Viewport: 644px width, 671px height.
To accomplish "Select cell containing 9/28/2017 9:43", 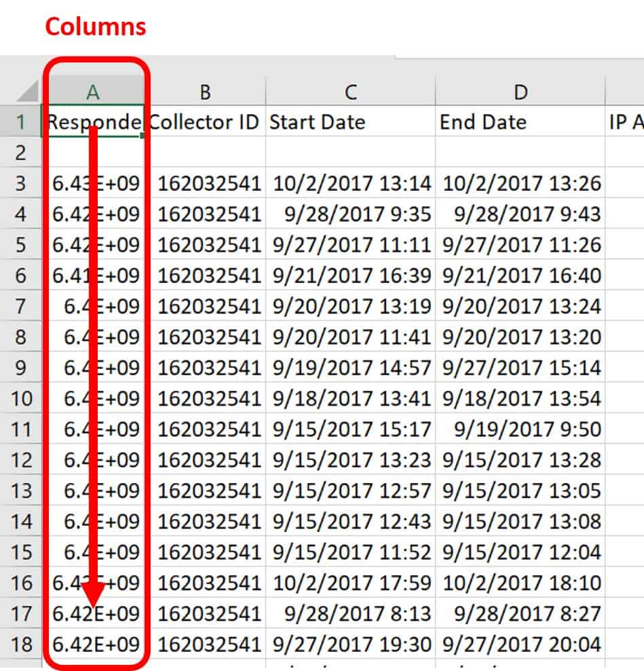I will click(x=520, y=214).
